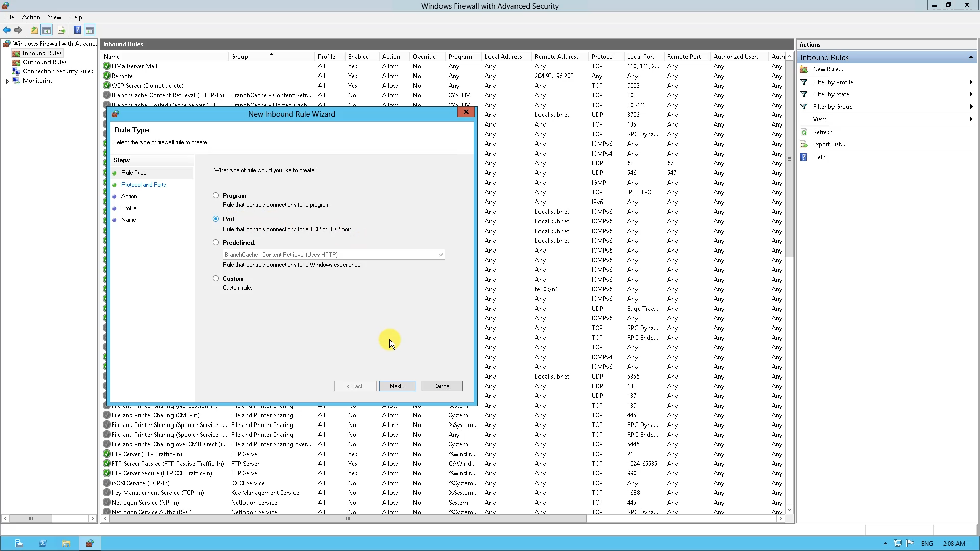Expand the Filter by Group submenu arrow
The width and height of the screenshot is (980, 551).
pos(971,107)
